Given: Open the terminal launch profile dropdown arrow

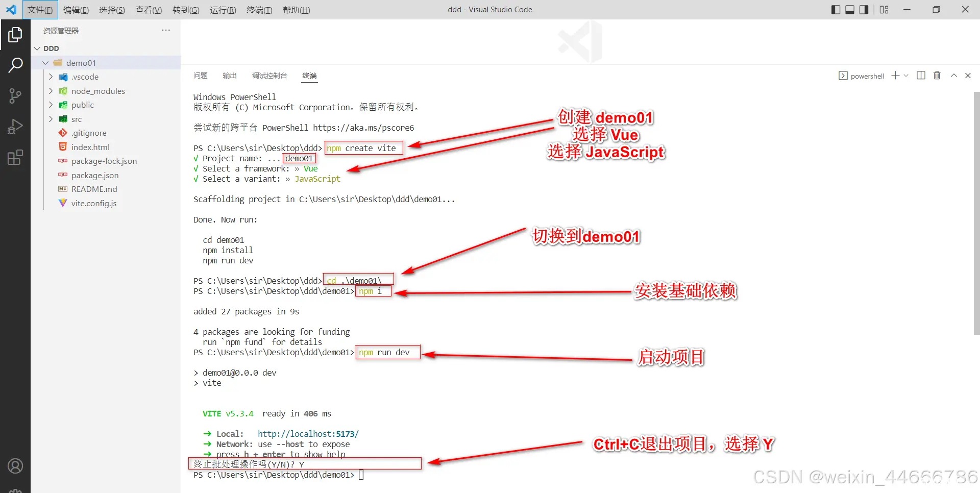Looking at the screenshot, I should click(906, 76).
